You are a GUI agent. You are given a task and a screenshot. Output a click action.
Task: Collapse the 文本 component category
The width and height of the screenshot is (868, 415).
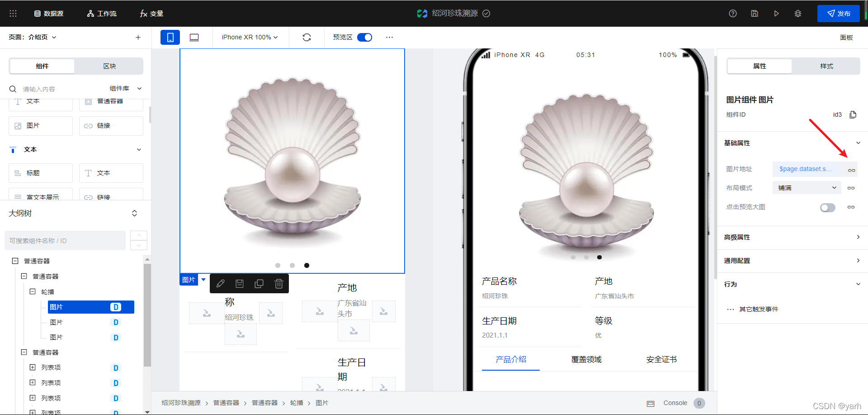[139, 149]
